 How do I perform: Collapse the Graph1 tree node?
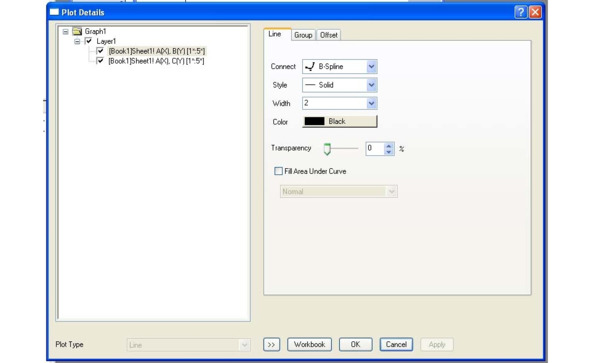(66, 31)
